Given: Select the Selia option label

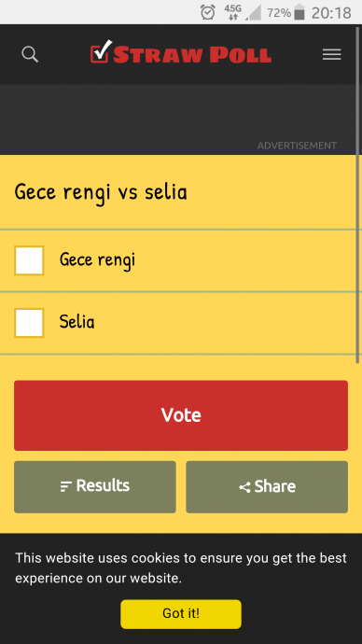Looking at the screenshot, I should 77,322.
